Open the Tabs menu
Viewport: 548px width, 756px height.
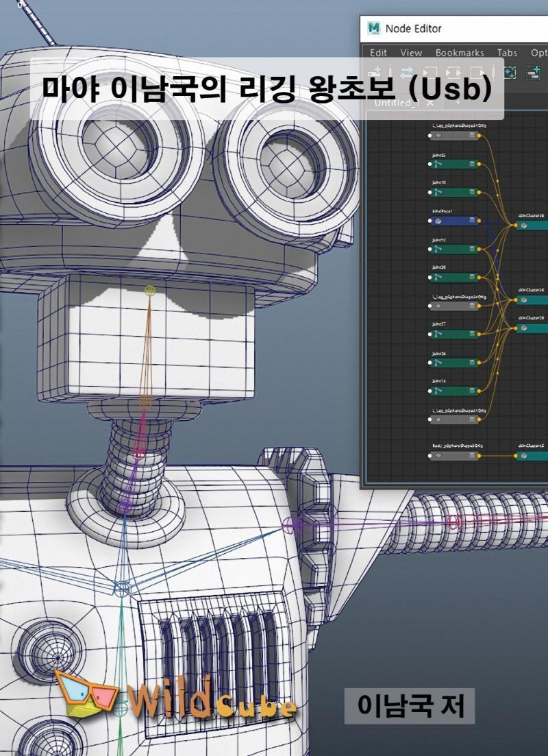click(507, 53)
